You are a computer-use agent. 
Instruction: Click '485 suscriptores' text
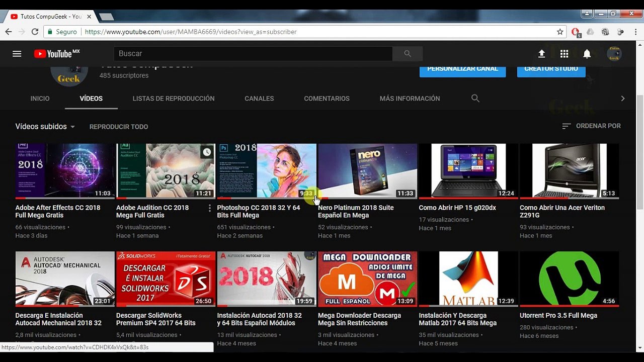point(124,75)
